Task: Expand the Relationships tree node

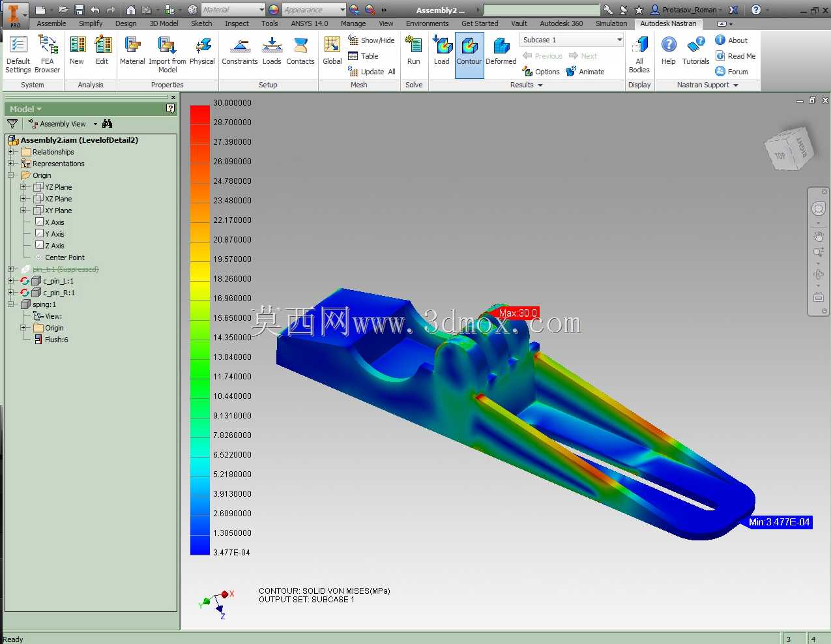Action: click(x=10, y=152)
